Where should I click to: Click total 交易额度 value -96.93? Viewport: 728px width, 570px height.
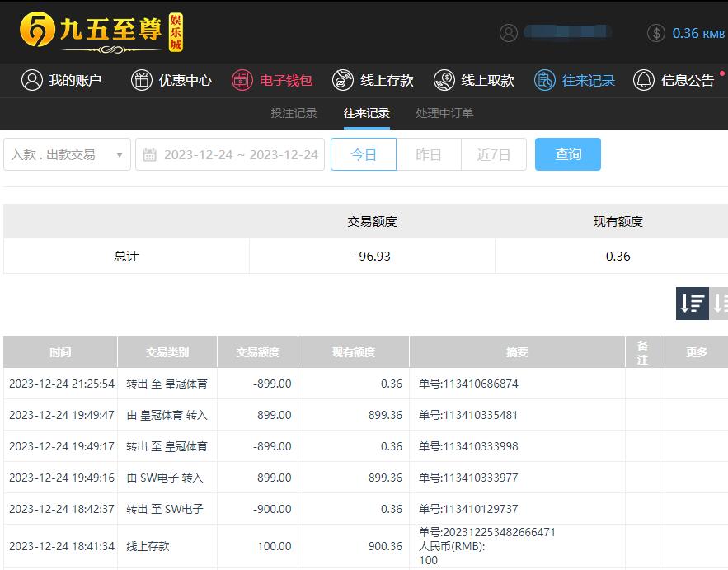click(372, 256)
